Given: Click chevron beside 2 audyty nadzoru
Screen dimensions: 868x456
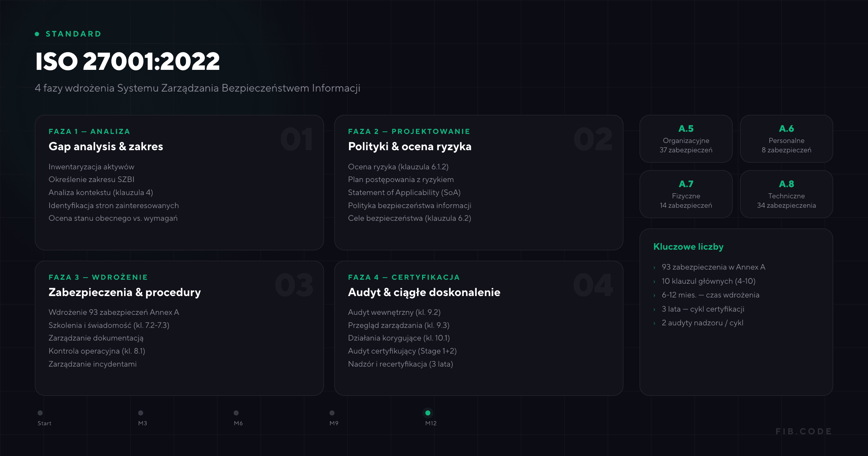Looking at the screenshot, I should 654,323.
